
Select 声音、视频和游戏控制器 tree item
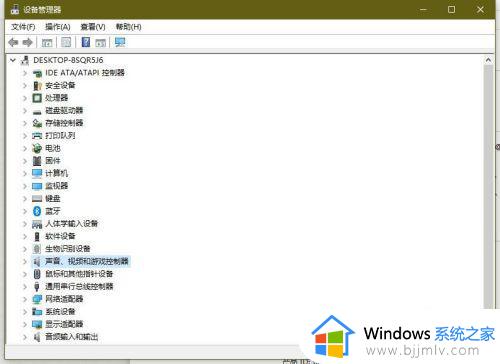[87, 261]
